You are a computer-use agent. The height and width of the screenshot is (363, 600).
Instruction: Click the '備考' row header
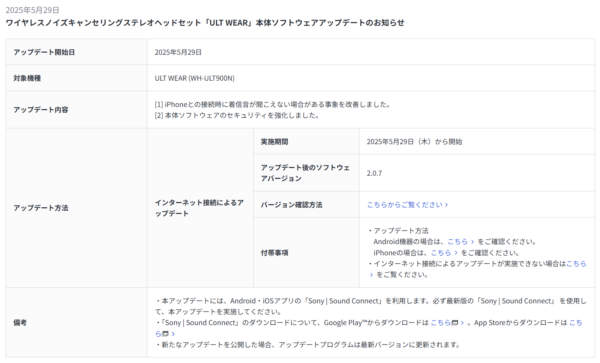coord(77,322)
